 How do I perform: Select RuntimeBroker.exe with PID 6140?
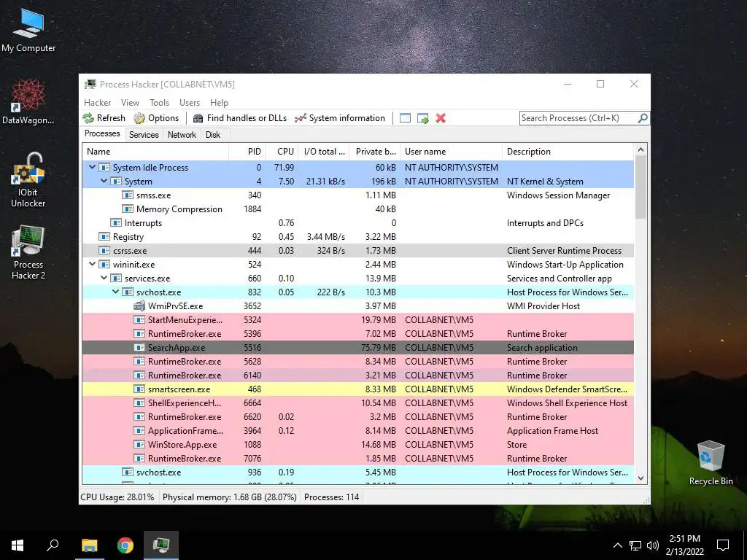[357, 376]
